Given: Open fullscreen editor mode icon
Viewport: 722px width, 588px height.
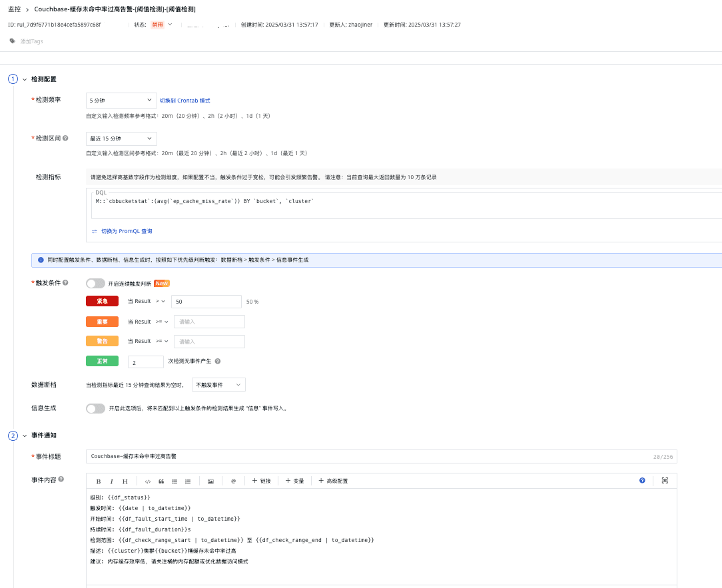Looking at the screenshot, I should [665, 480].
